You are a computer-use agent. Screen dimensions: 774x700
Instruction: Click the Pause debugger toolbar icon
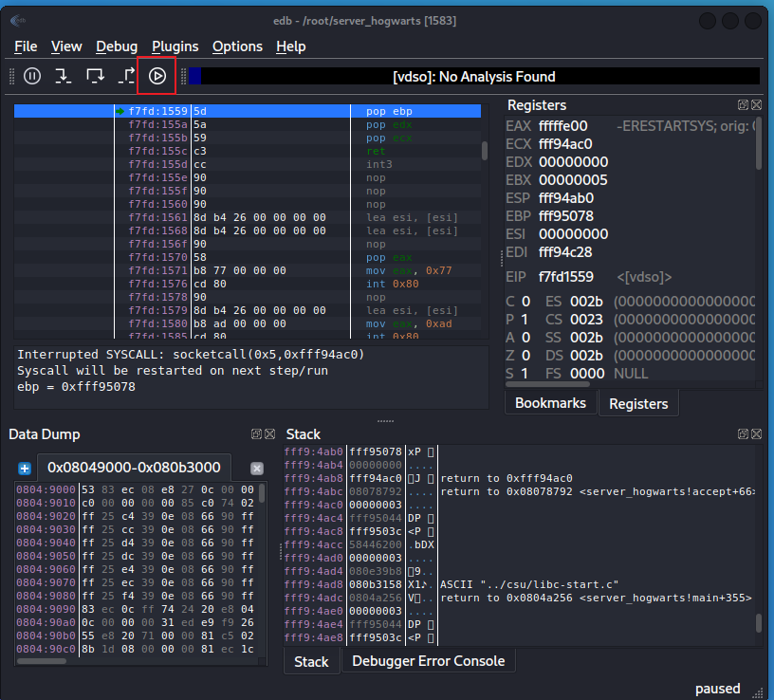tap(32, 76)
